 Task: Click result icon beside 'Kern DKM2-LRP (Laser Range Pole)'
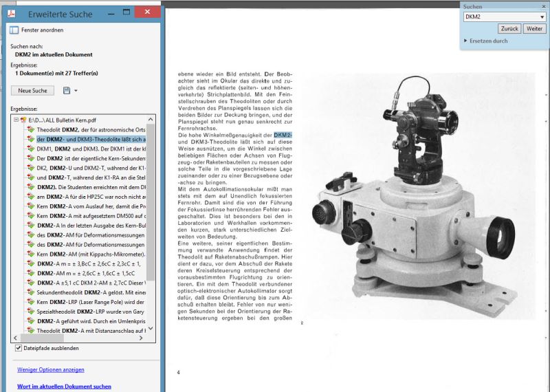[31, 302]
